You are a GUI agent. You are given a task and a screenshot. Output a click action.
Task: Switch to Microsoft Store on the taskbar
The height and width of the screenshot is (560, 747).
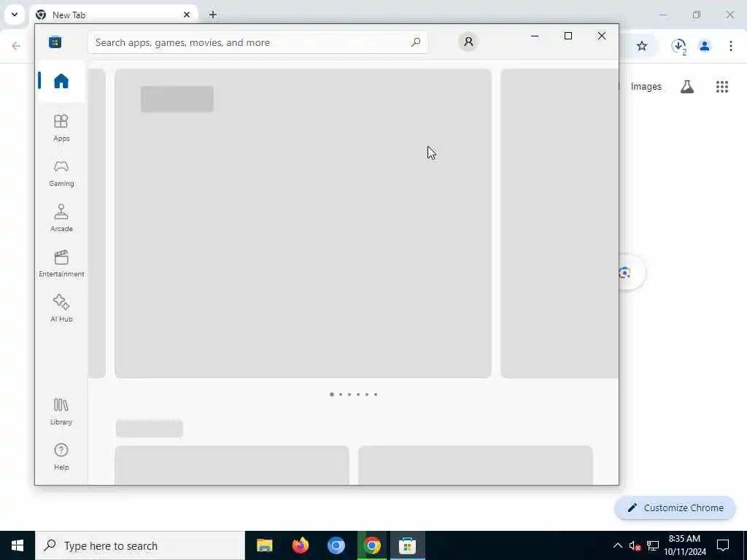click(407, 545)
